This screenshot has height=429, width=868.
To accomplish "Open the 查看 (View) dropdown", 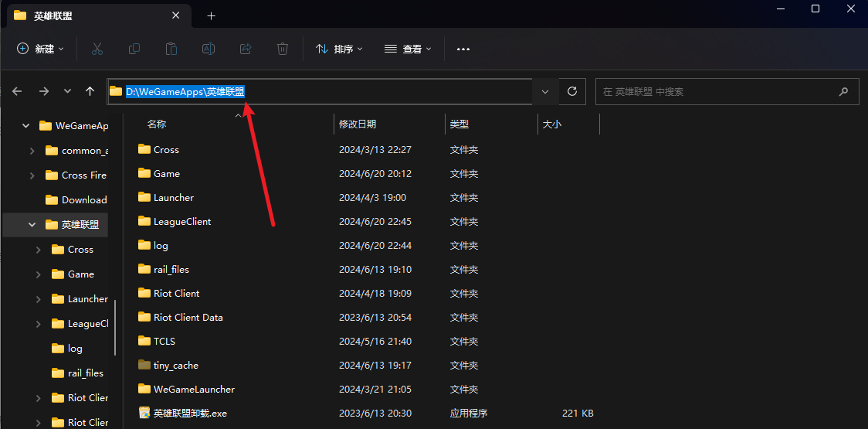I will (408, 49).
